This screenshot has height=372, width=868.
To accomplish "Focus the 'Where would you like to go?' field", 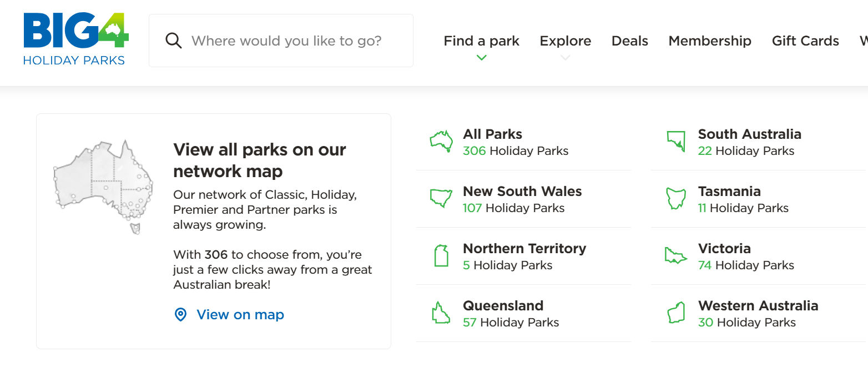I will (286, 41).
